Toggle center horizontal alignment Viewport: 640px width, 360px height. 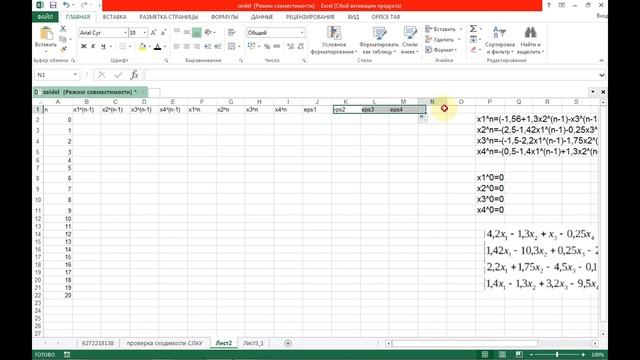pos(187,47)
